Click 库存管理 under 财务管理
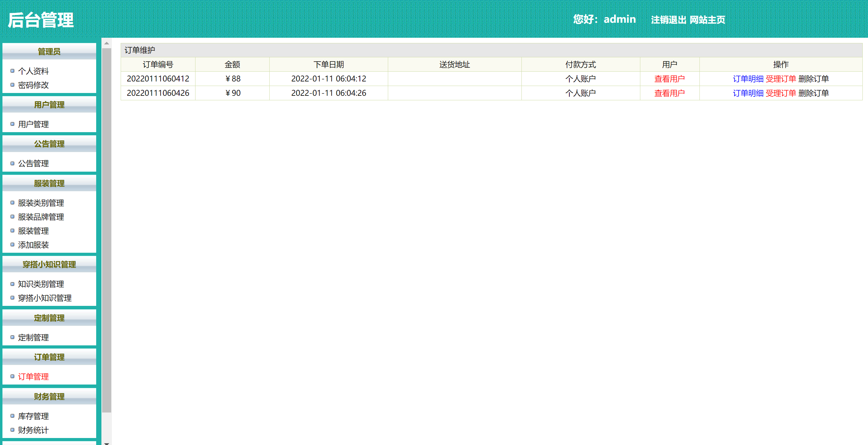Screen dimensions: 868x445 33,416
